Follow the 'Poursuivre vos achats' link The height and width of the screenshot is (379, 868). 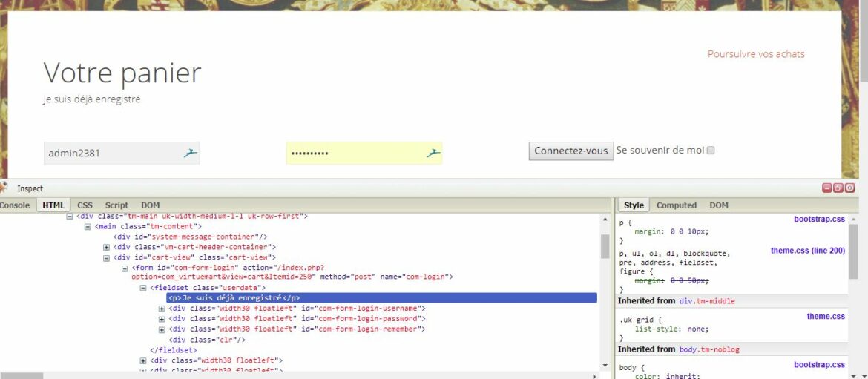pos(755,54)
